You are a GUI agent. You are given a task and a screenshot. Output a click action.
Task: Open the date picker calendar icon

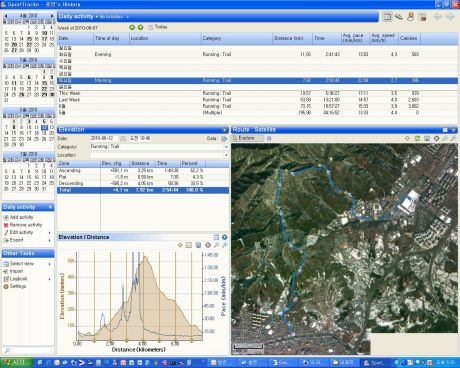coord(123,138)
